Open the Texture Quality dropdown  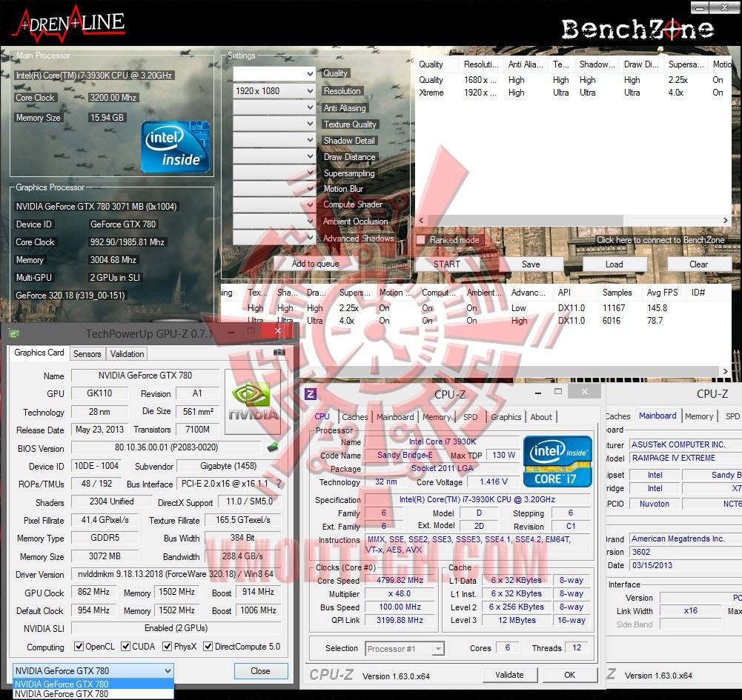pos(274,124)
